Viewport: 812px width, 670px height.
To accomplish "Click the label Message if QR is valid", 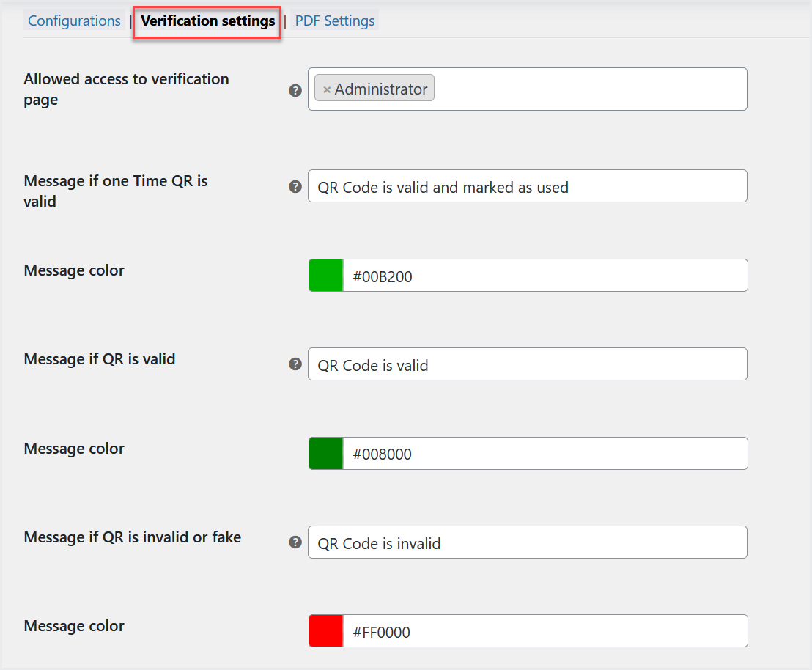I will point(100,359).
